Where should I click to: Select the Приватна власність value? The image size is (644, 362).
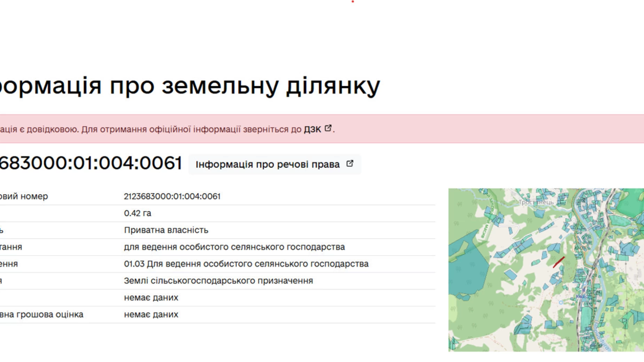click(x=166, y=230)
